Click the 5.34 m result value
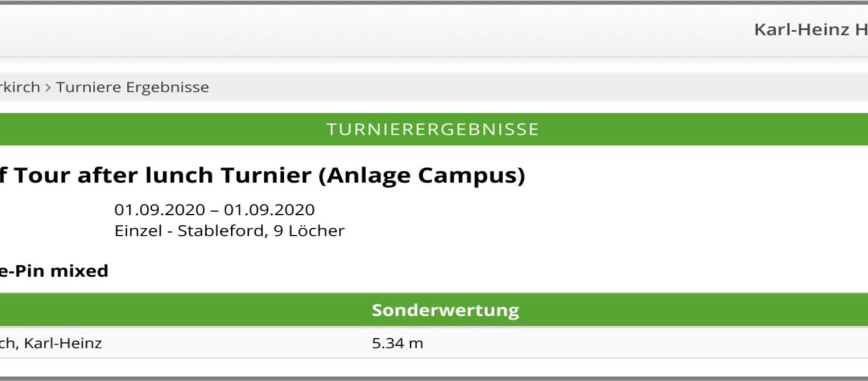Viewport: 868px width, 381px height. (x=397, y=344)
